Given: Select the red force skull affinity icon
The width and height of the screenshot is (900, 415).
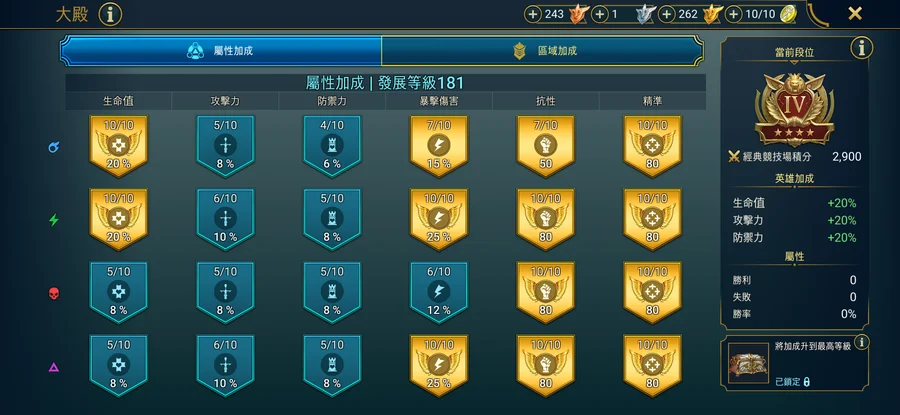Looking at the screenshot, I should point(54,294).
